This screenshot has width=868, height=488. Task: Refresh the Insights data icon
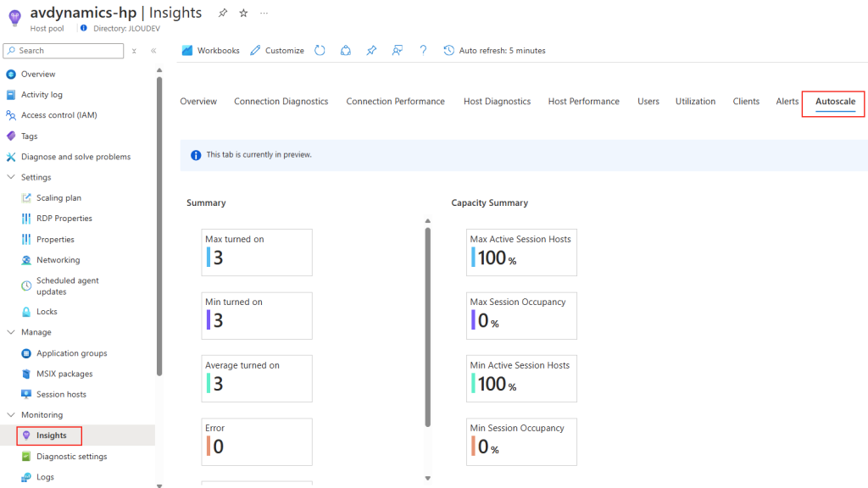320,50
